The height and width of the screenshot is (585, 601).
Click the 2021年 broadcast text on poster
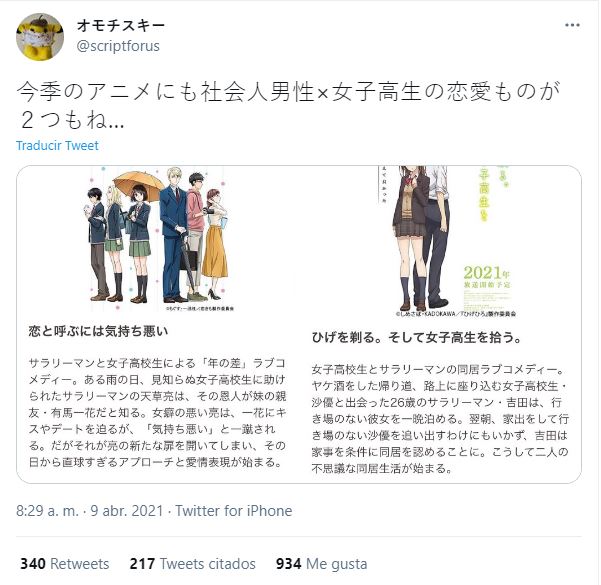click(x=487, y=277)
